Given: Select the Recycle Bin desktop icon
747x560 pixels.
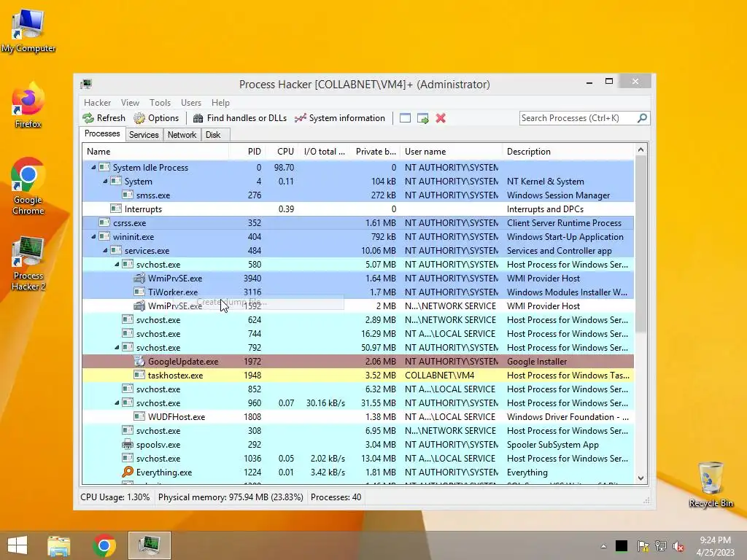Looking at the screenshot, I should pyautogui.click(x=711, y=484).
